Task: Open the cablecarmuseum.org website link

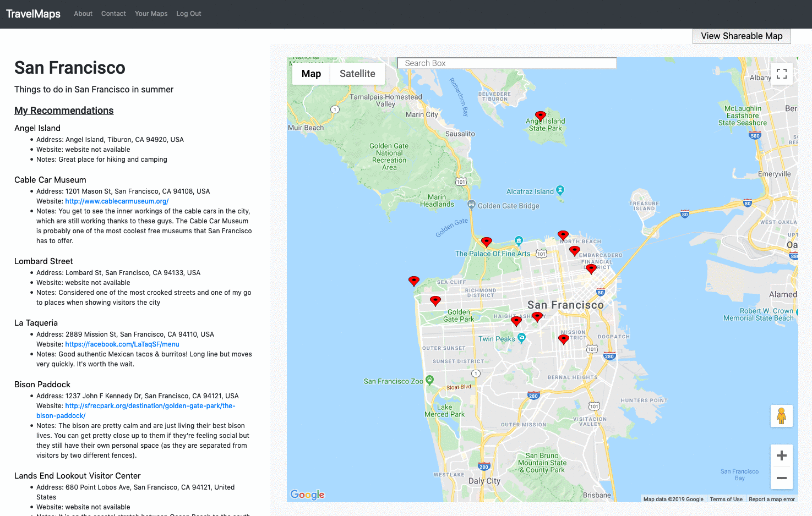Action: tap(117, 201)
